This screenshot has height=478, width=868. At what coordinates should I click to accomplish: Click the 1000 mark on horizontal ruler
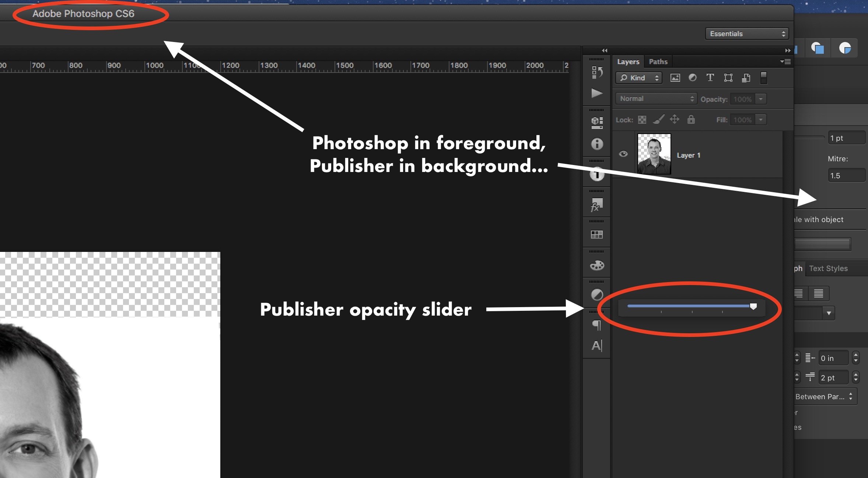pyautogui.click(x=154, y=66)
